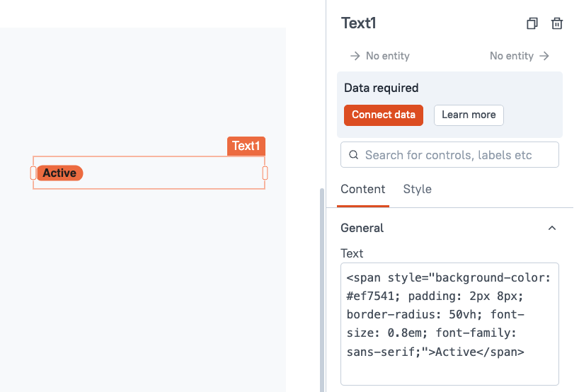Click the Text1 title in properties panel

pyautogui.click(x=359, y=23)
